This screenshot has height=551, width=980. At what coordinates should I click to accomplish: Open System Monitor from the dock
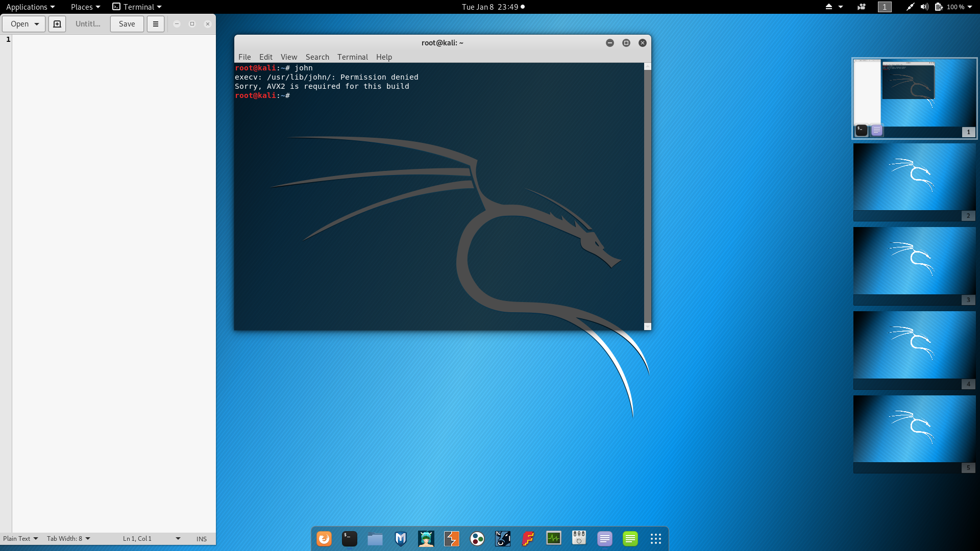tap(554, 539)
